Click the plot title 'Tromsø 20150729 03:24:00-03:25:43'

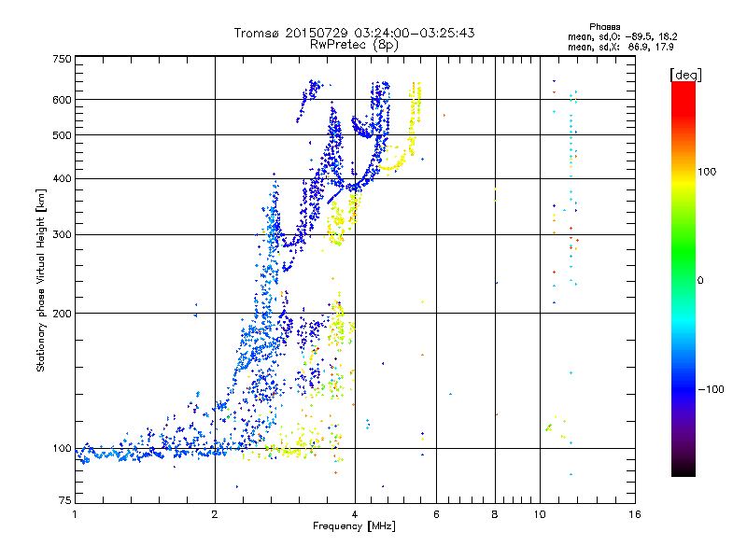pyautogui.click(x=354, y=33)
